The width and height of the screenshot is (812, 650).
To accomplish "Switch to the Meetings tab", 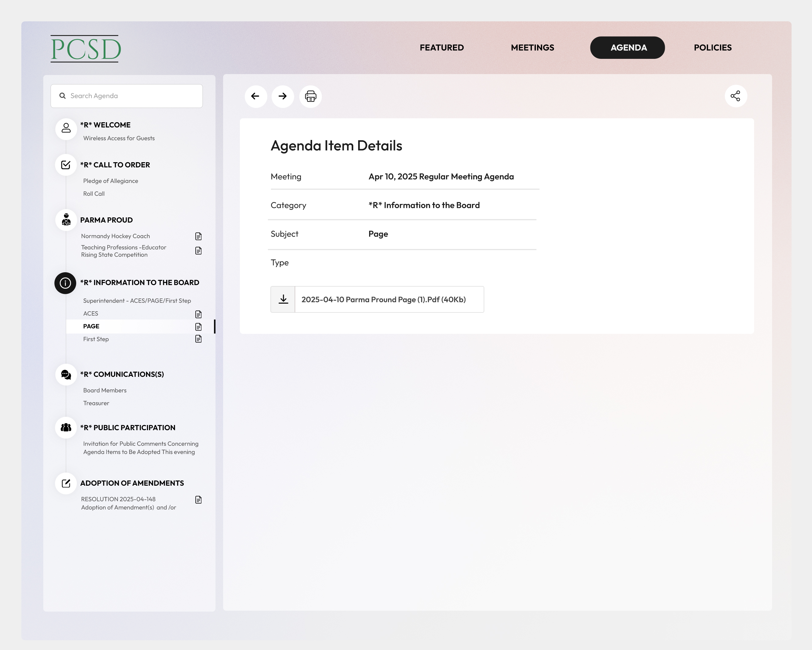I will point(532,48).
